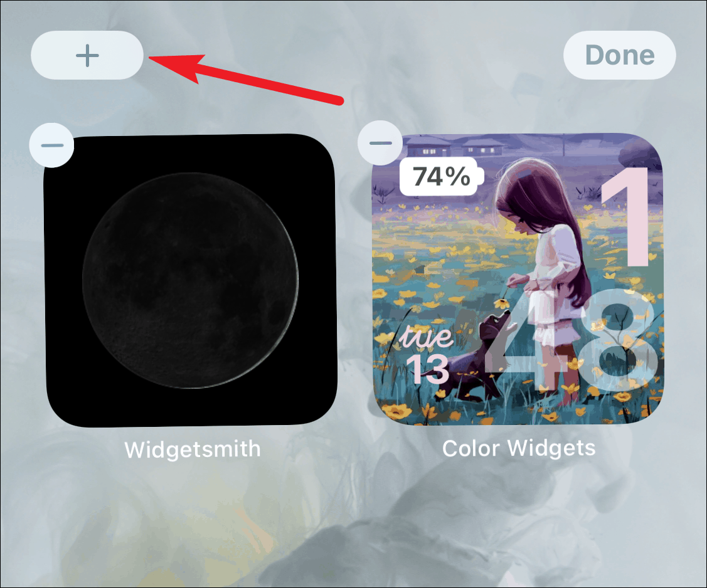Screen dimensions: 707x588
Task: Tap the houses at top of Color Widgets
Action: [x=455, y=147]
